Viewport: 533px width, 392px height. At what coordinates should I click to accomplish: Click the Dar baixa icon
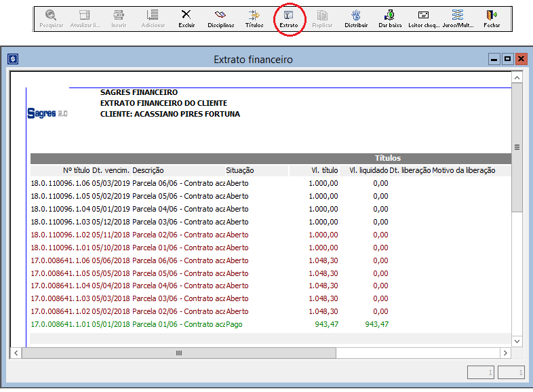click(390, 18)
